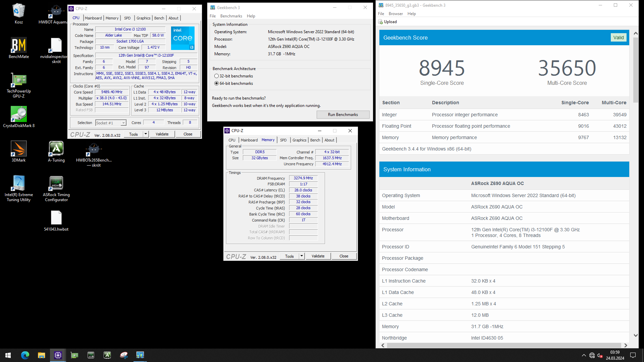The height and width of the screenshot is (362, 644).
Task: Click Validate in the CPU-Z Memory window
Action: (x=318, y=256)
